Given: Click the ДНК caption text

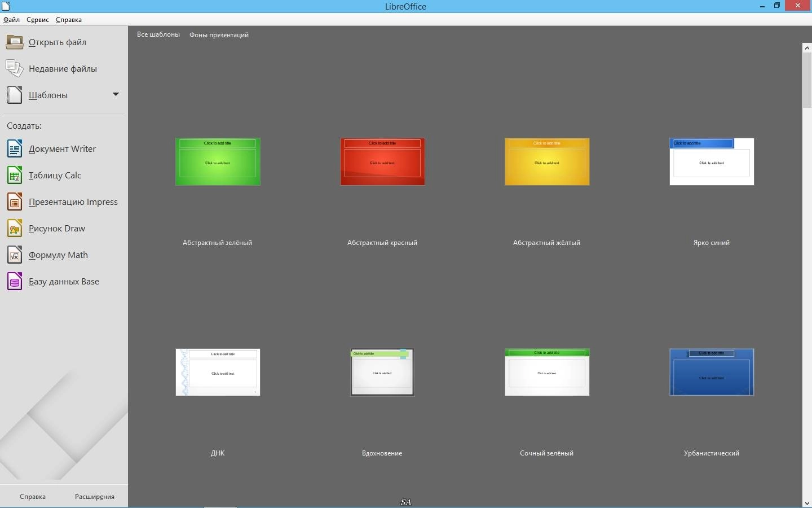Looking at the screenshot, I should [218, 453].
